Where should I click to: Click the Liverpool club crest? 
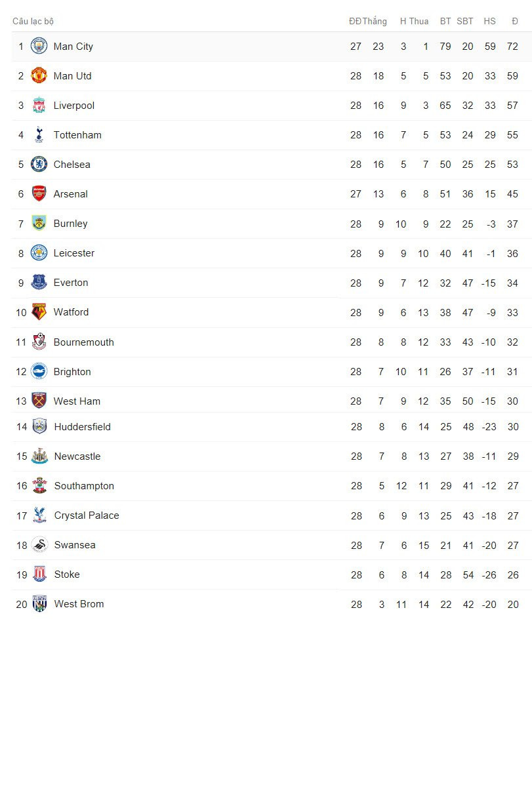[39, 106]
